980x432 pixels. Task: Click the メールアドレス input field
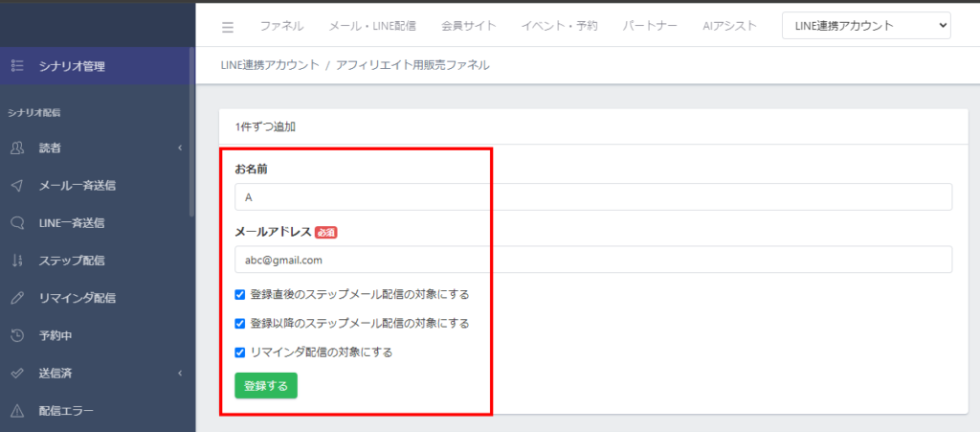click(x=592, y=260)
